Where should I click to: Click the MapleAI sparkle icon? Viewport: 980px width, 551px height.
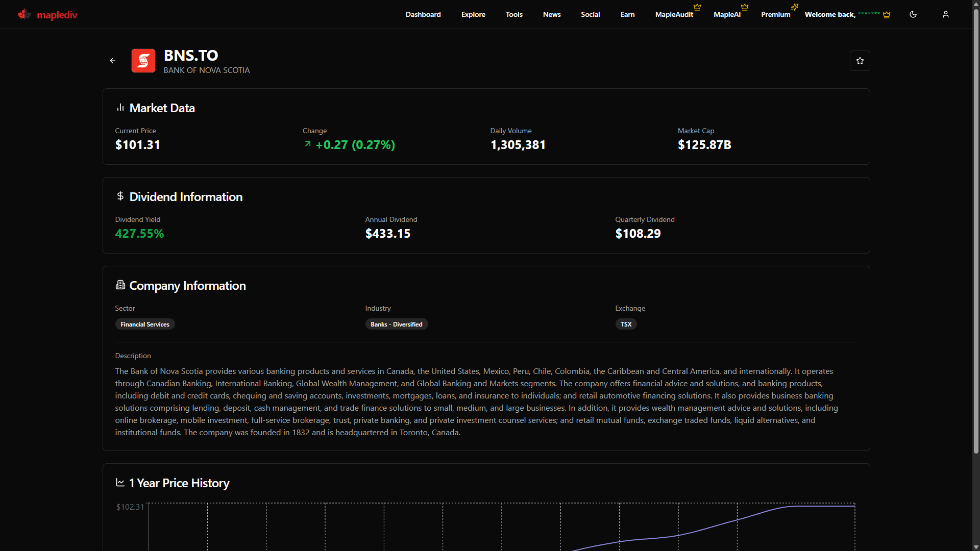coord(795,7)
